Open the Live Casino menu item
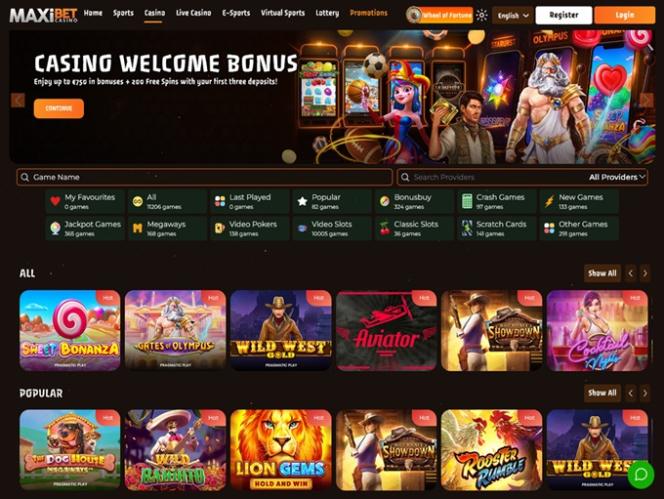Viewport: 664px width, 499px height. pyautogui.click(x=194, y=13)
